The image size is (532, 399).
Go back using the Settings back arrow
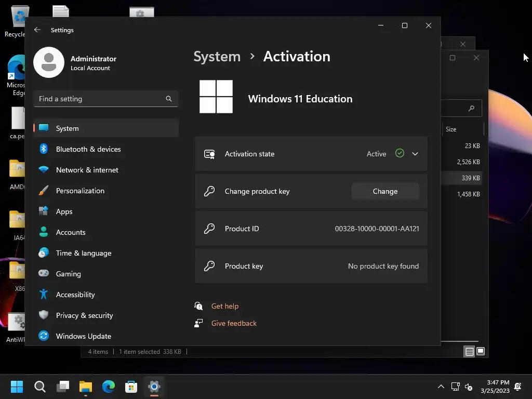pyautogui.click(x=37, y=30)
